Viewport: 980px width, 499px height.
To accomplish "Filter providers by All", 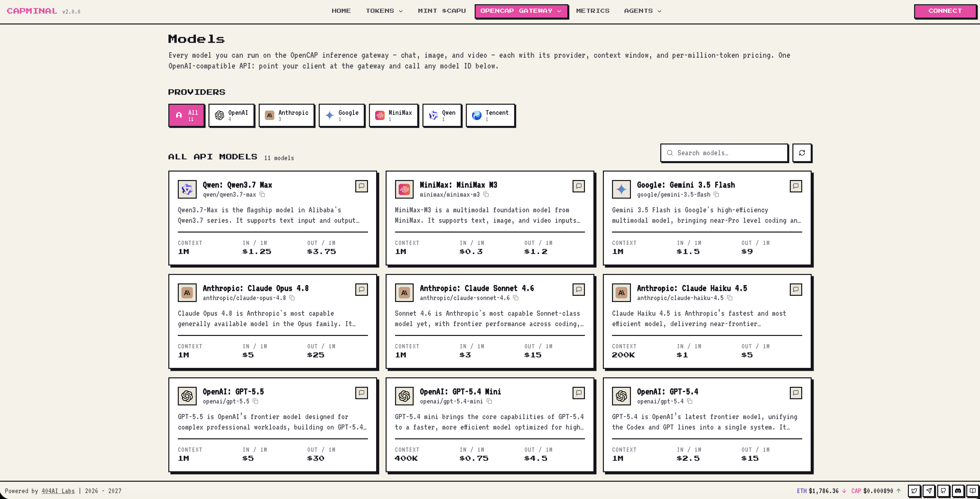I will click(186, 115).
